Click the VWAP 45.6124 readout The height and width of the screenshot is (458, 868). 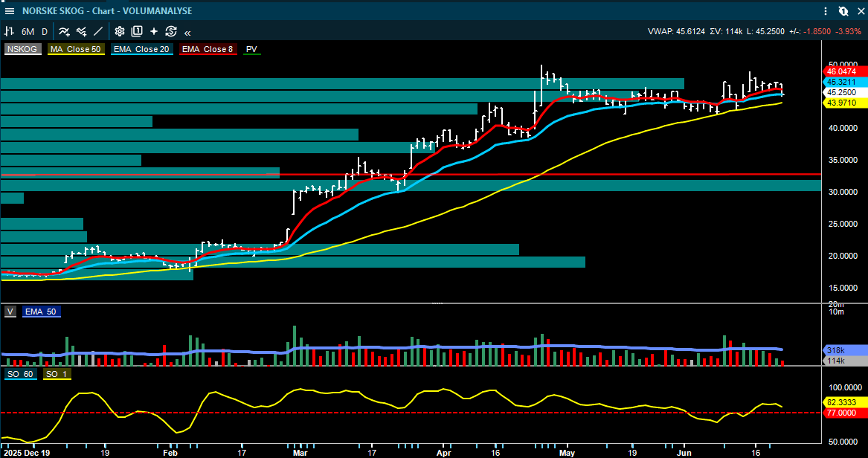[676, 31]
